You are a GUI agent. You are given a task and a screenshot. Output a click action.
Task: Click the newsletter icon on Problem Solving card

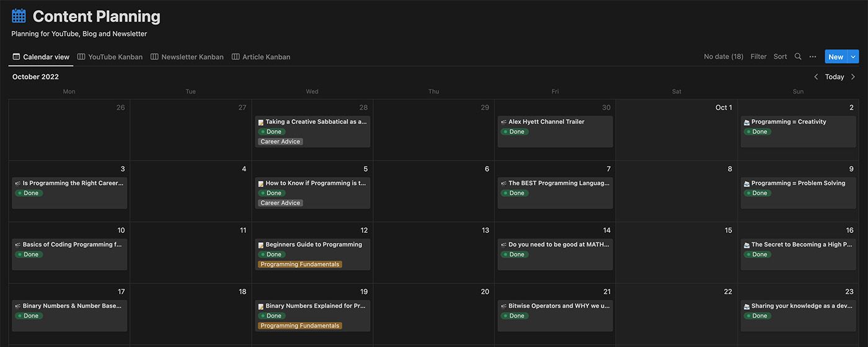747,183
